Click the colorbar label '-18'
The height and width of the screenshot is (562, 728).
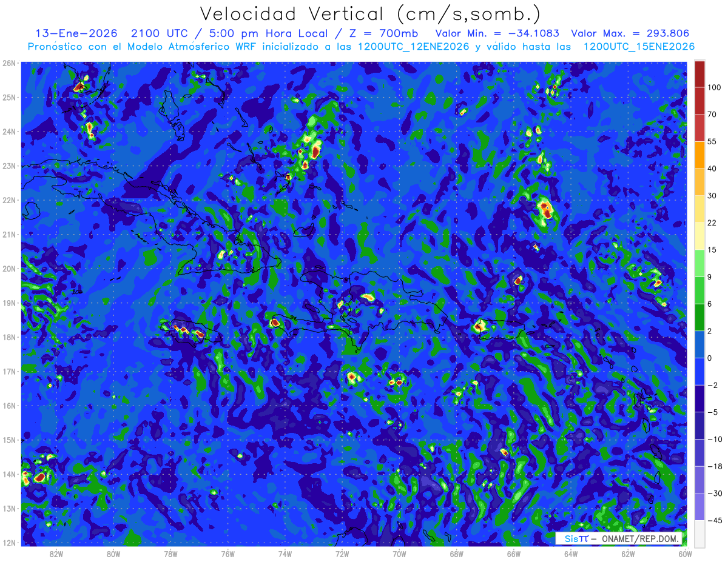pos(714,466)
